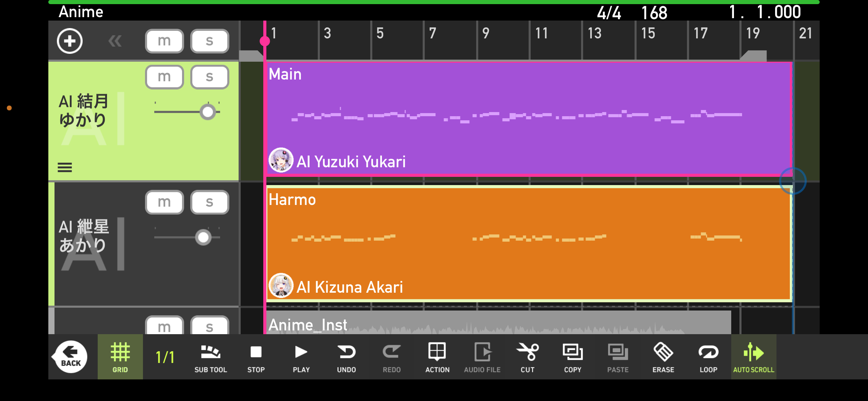
Task: Collapse the track panel with double chevron
Action: (115, 41)
